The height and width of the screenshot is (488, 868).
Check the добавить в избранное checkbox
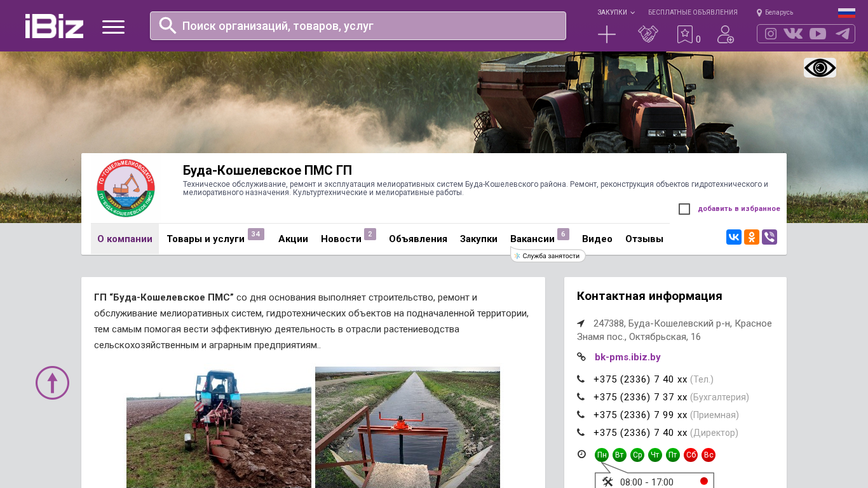point(684,209)
